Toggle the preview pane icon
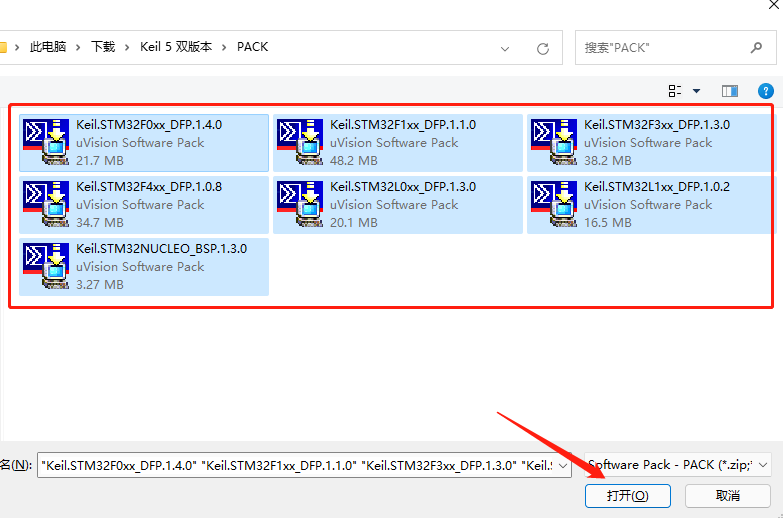The width and height of the screenshot is (783, 518). click(x=730, y=91)
